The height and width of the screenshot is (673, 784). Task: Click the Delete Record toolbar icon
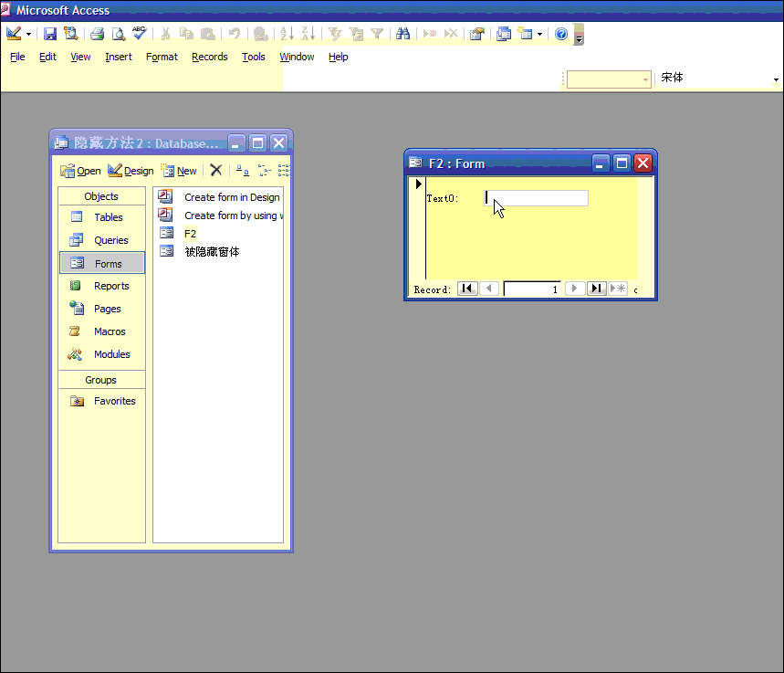[451, 34]
